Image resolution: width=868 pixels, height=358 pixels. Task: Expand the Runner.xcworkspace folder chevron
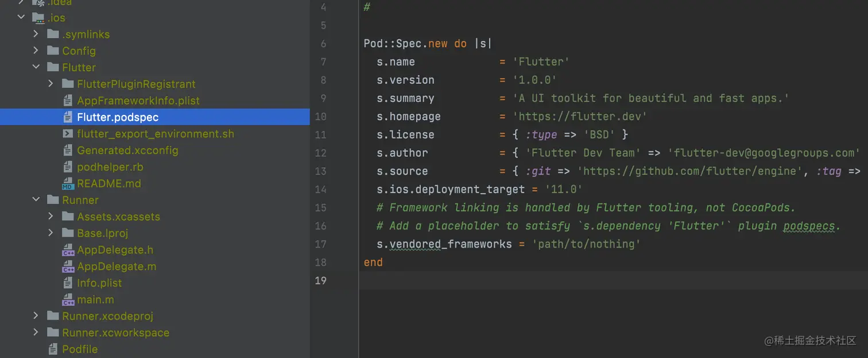pos(36,333)
